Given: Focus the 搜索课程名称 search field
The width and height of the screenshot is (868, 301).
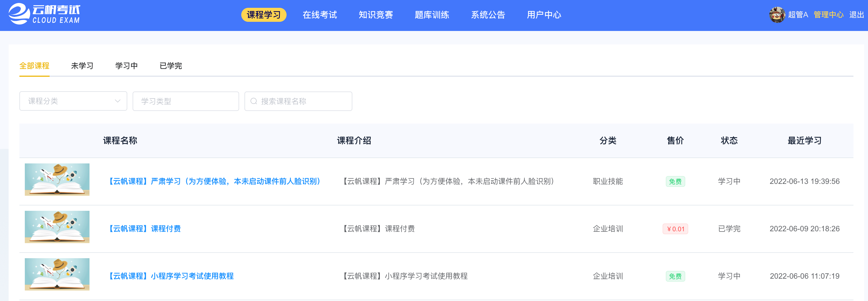Looking at the screenshot, I should coord(298,101).
